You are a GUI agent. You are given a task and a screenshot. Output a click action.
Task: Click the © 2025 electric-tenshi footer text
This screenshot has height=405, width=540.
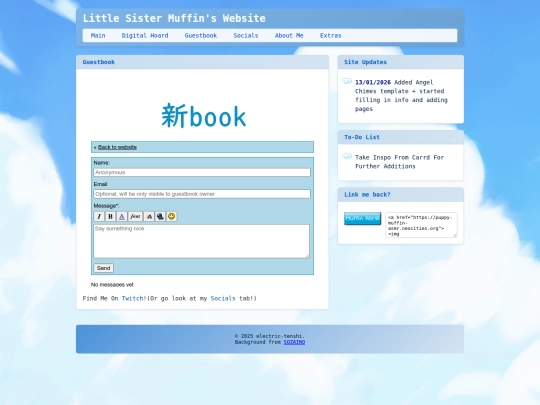click(x=270, y=336)
